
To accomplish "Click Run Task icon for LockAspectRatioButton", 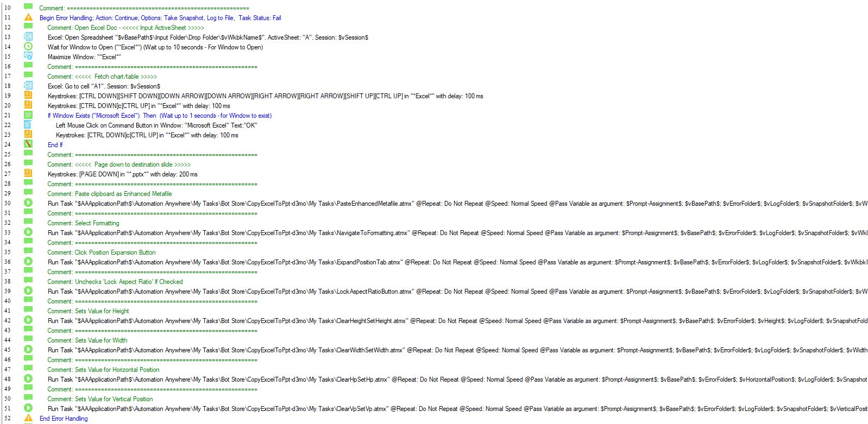I will click(x=28, y=291).
